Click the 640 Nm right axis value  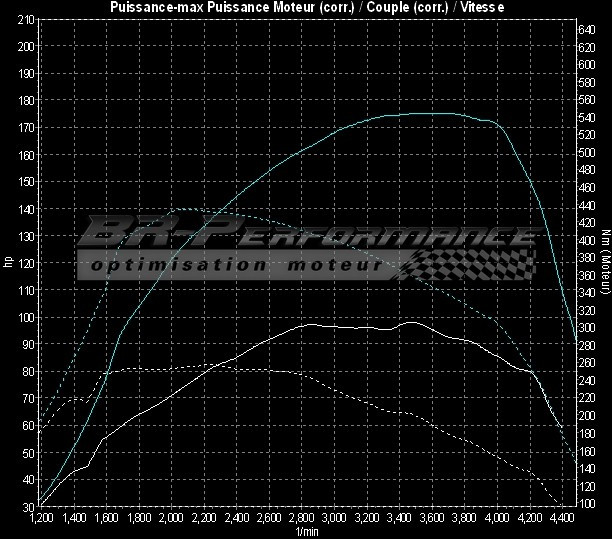coord(587,29)
